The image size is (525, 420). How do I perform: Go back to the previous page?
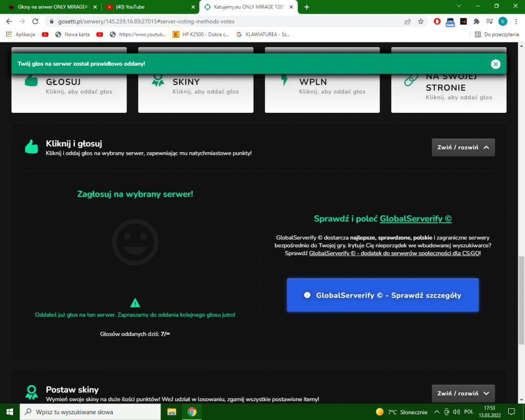tap(9, 22)
